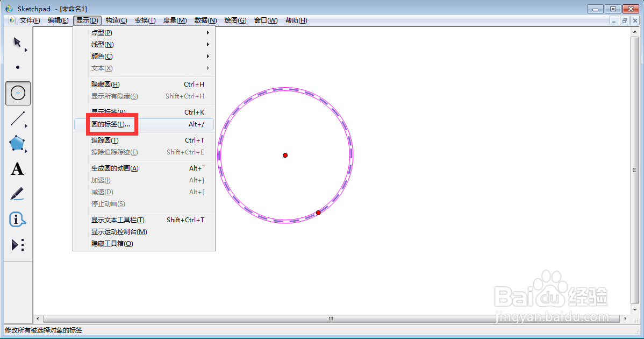Select the Compass circle tool

18,93
